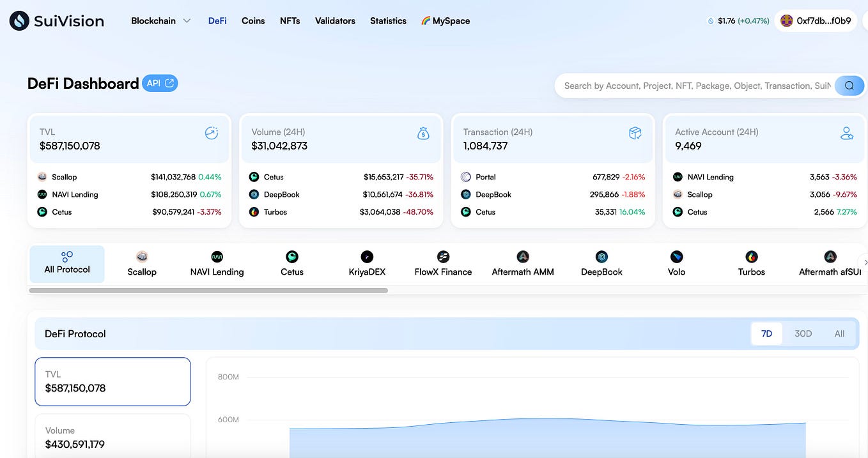Select the Scallop protocol icon in filter bar
The image size is (868, 458).
coord(141,256)
